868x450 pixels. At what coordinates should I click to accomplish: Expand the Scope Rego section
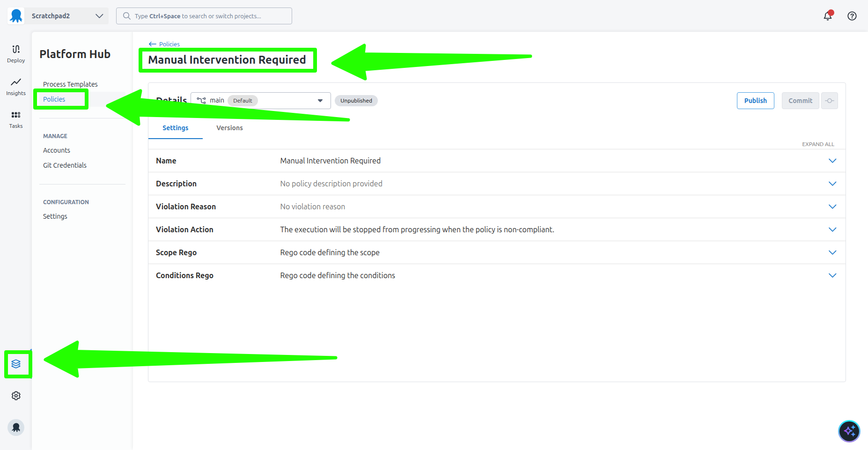pos(832,252)
